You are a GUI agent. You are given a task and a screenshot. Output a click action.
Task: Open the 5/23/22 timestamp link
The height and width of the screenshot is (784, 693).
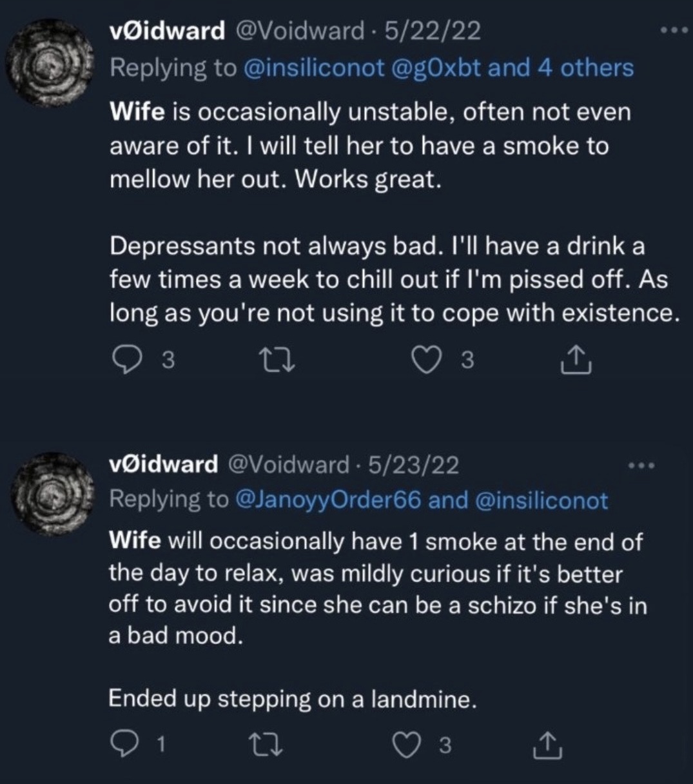(413, 464)
